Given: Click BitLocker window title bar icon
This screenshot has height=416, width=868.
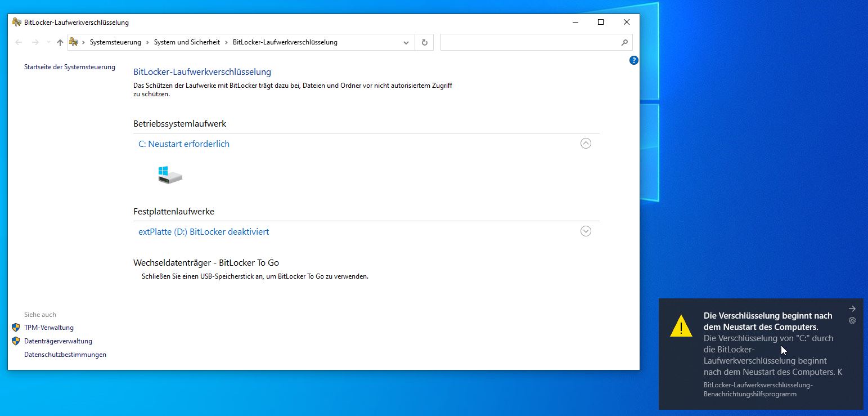Looking at the screenshot, I should 17,23.
